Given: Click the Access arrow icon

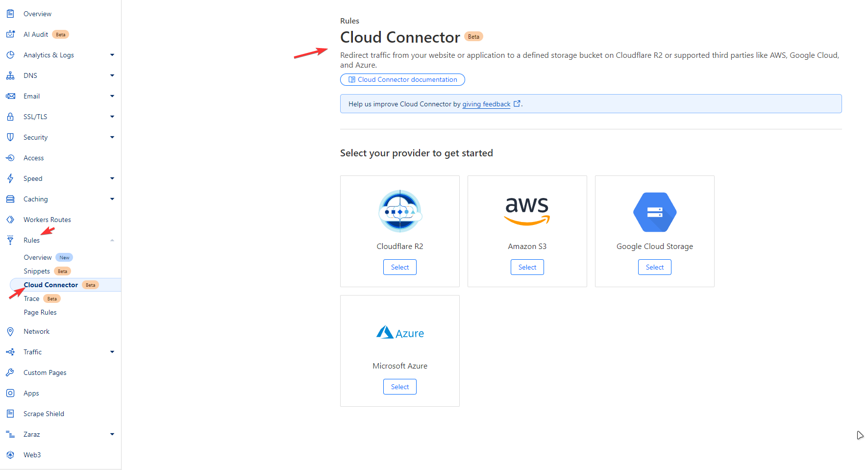Looking at the screenshot, I should click(10, 158).
